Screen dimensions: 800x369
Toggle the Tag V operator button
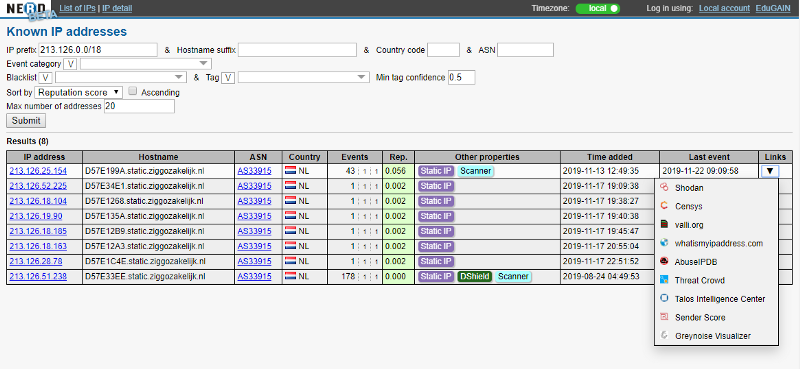(229, 78)
